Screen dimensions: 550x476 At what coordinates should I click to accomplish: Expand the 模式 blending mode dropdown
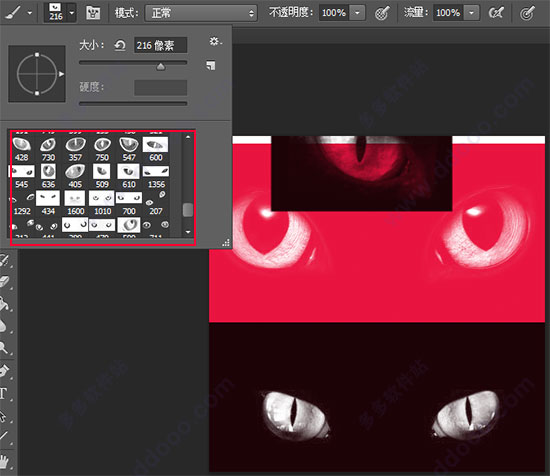point(201,13)
